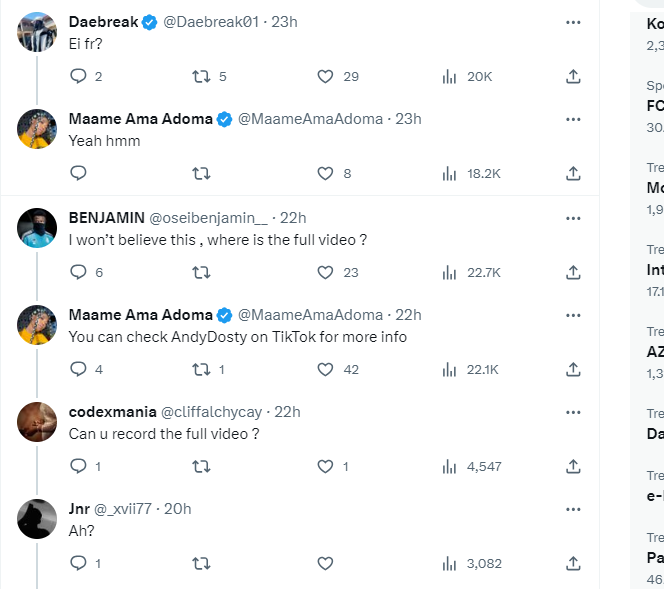Open more options on BENJAMIN's tweet
Screen dimensions: 664x589
[x=573, y=217]
